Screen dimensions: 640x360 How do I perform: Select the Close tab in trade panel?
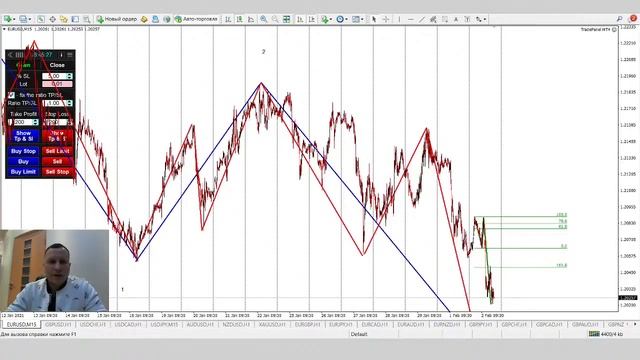click(57, 65)
